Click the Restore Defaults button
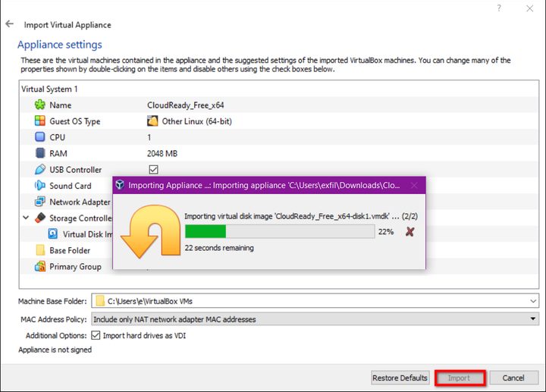Image resolution: width=546 pixels, height=392 pixels. 400,378
